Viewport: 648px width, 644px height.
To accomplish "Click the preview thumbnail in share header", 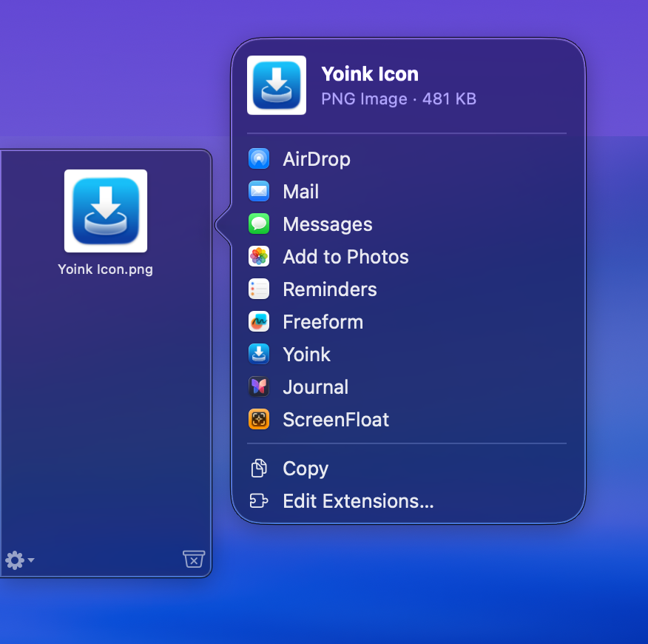I will 277,85.
